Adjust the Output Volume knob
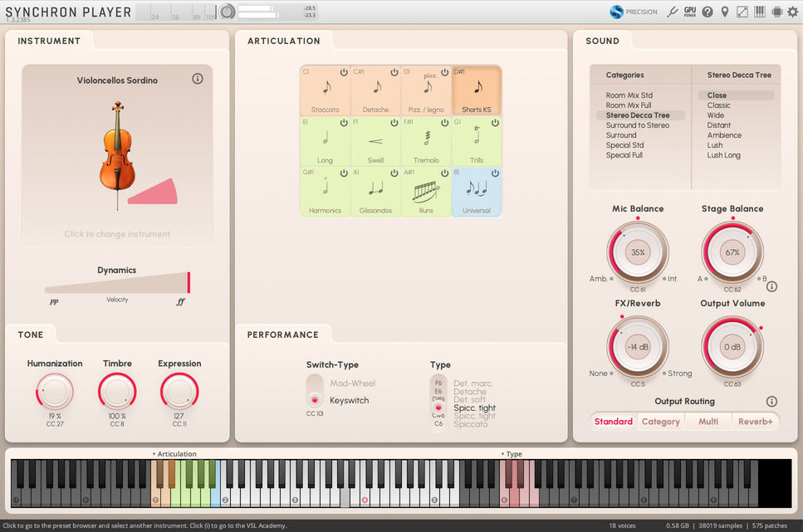803x532 pixels. tap(732, 347)
